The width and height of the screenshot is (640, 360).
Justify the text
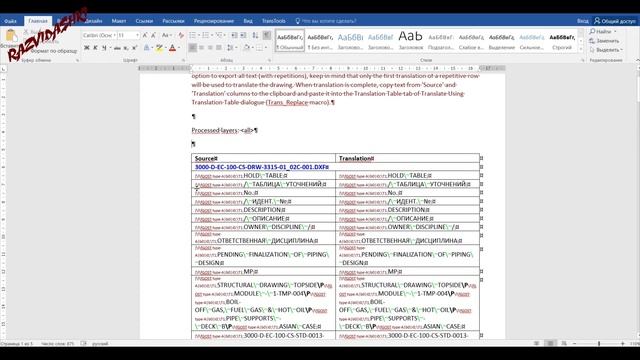(x=219, y=48)
